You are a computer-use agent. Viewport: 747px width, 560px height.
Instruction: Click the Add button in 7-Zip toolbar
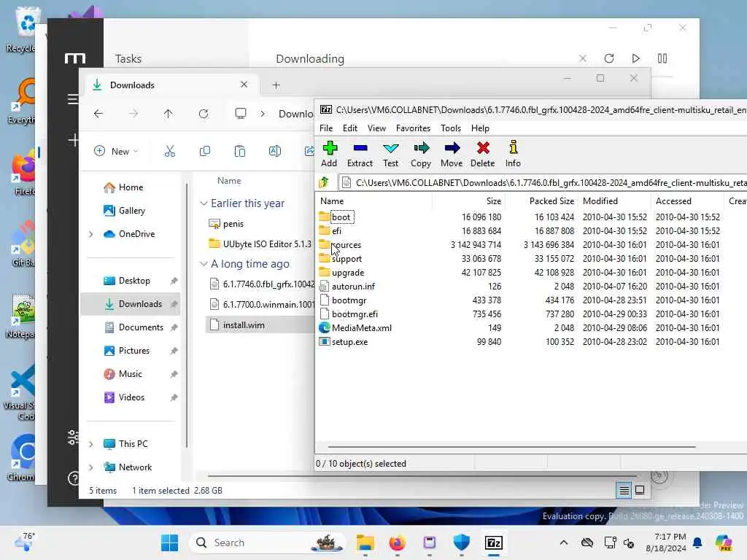(x=329, y=154)
